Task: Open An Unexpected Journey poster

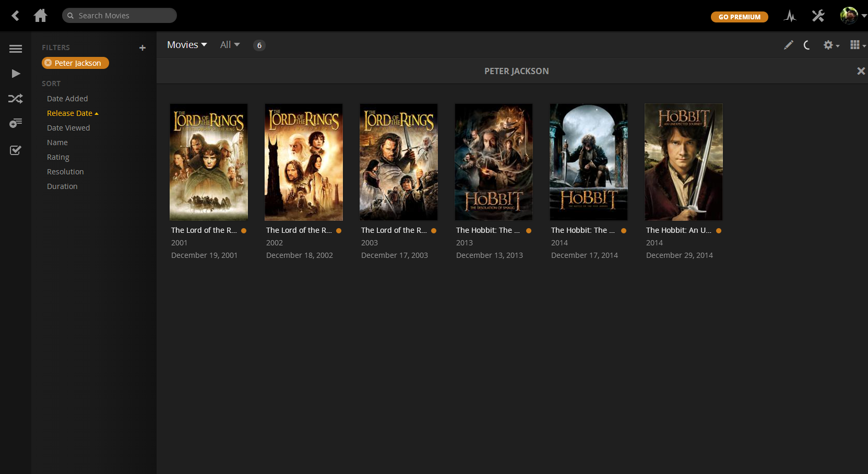Action: (684, 162)
